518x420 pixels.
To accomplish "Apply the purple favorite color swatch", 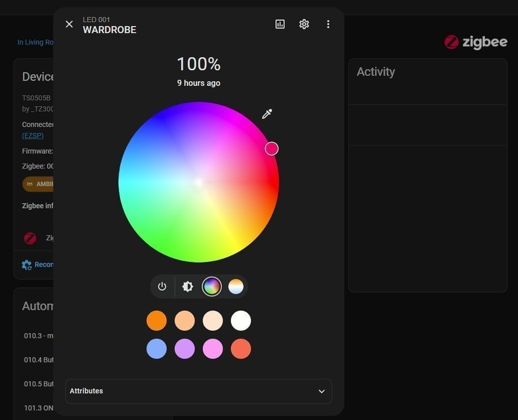I will [x=185, y=349].
